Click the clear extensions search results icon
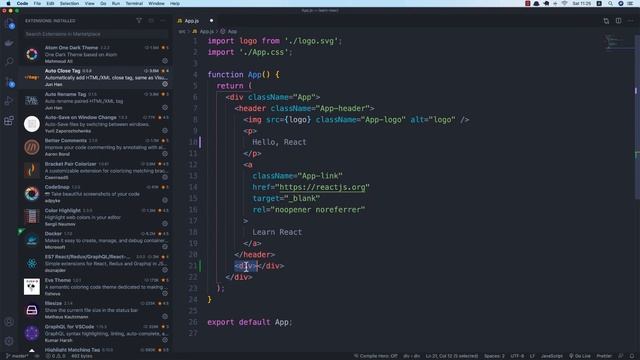The image size is (640, 360). (x=151, y=20)
